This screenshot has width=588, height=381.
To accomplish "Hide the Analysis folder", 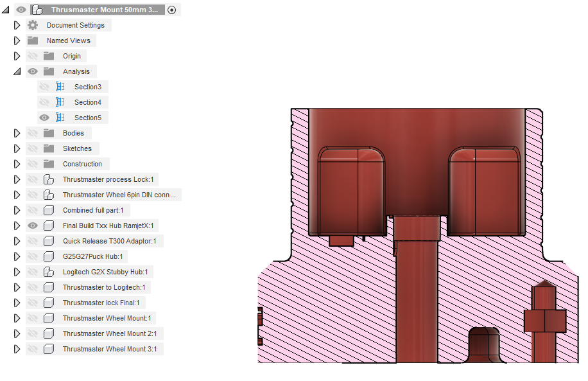I will point(33,71).
